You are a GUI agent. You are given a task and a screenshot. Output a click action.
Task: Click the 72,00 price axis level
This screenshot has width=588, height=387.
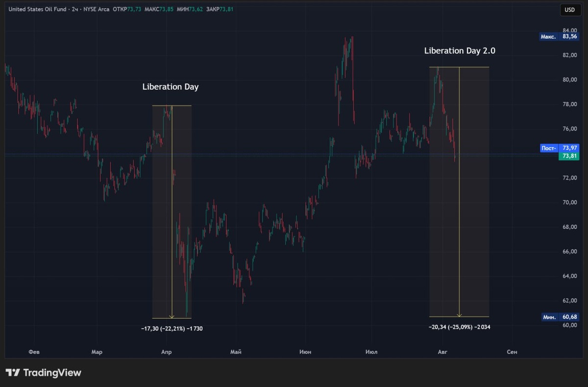pos(569,178)
